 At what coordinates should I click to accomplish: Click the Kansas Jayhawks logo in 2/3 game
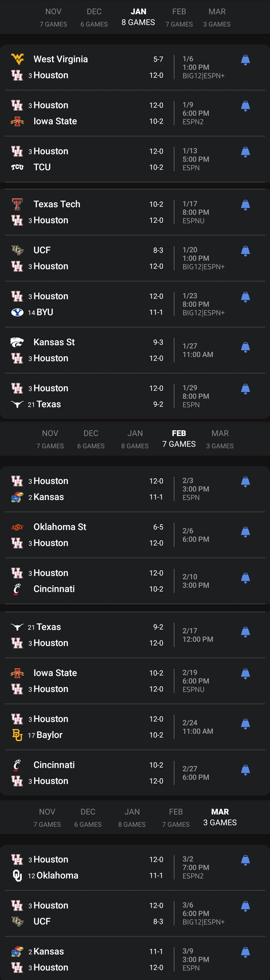17,497
